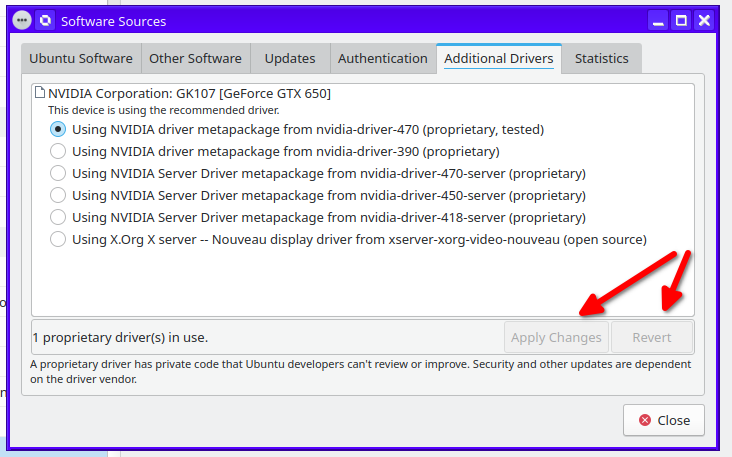732x457 pixels.
Task: Select the Additional Drivers tab
Action: point(498,58)
